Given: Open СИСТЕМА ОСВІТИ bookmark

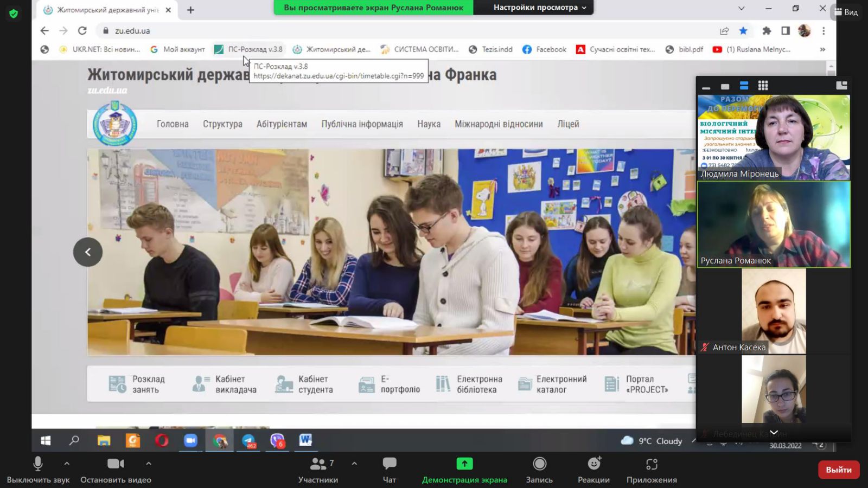Looking at the screenshot, I should 419,49.
